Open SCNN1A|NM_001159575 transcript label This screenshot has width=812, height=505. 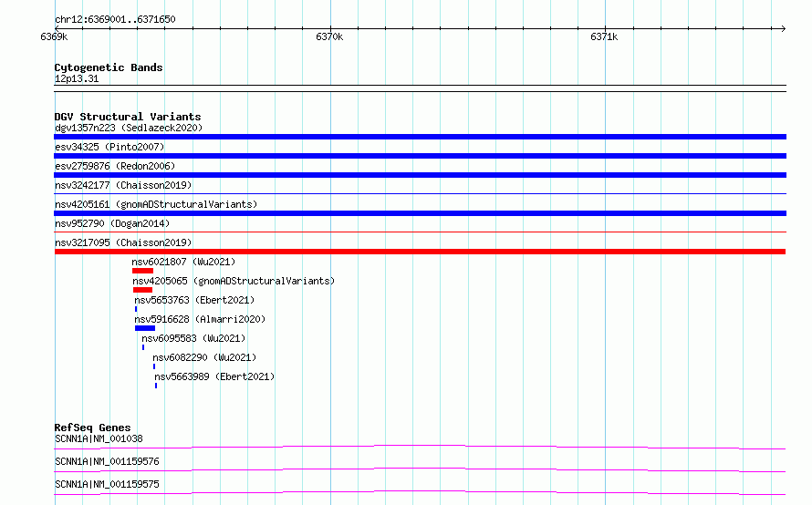coord(107,484)
